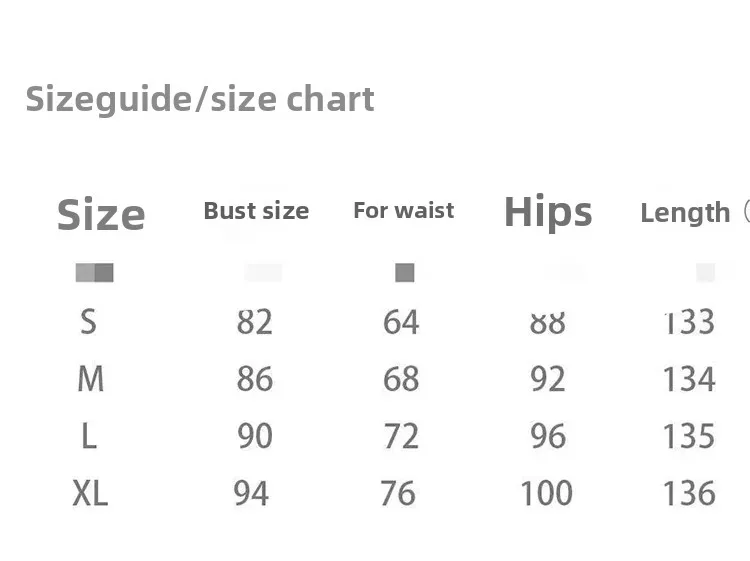
Task: Click the Bust size column header
Action: coord(256,211)
